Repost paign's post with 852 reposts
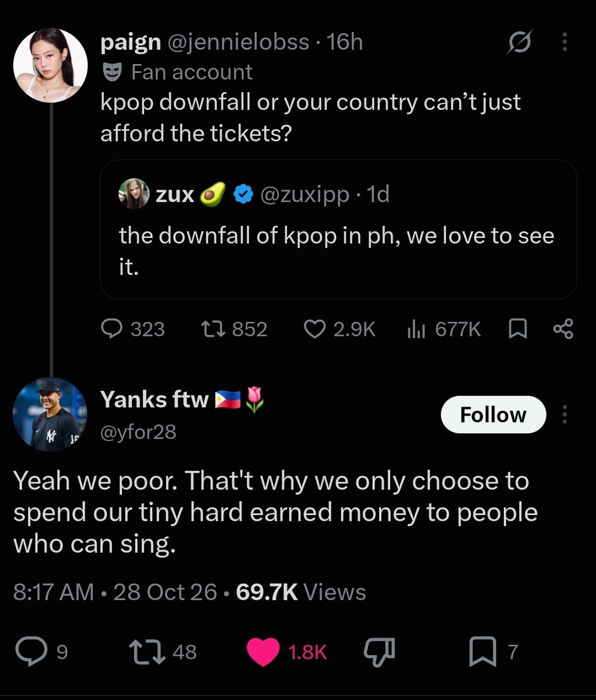 [x=233, y=330]
